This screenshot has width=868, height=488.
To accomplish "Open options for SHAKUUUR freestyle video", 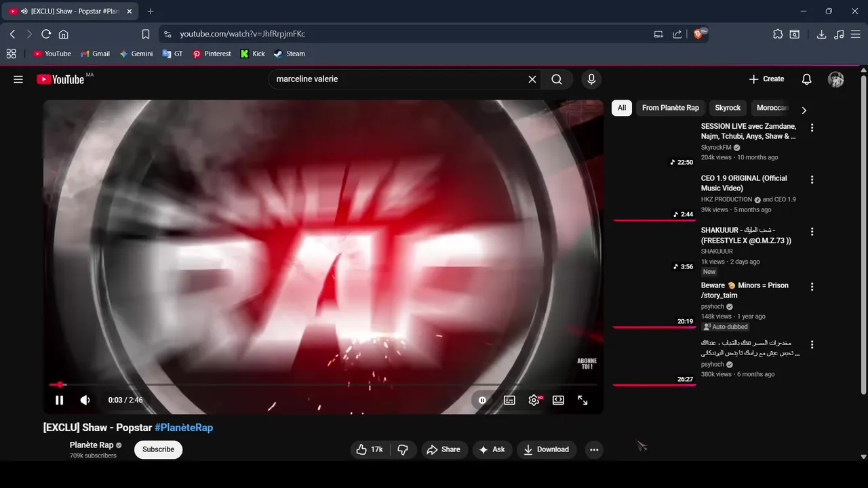I will tap(812, 232).
